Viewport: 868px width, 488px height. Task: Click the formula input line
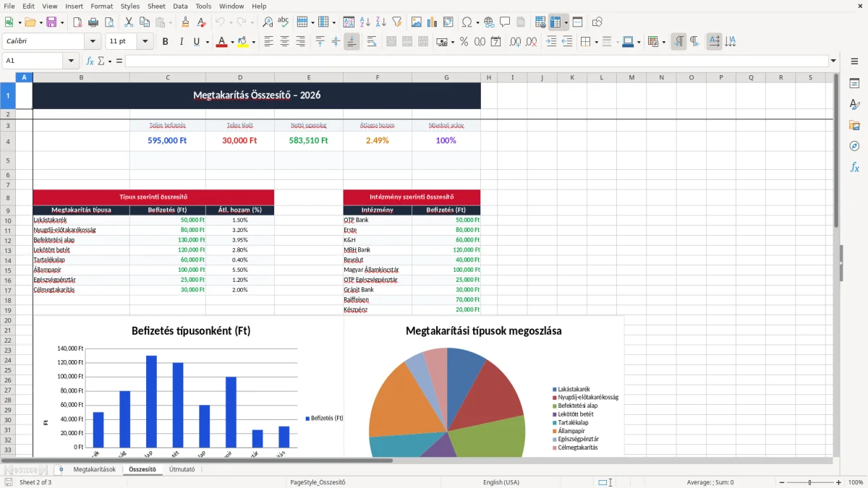(476, 61)
